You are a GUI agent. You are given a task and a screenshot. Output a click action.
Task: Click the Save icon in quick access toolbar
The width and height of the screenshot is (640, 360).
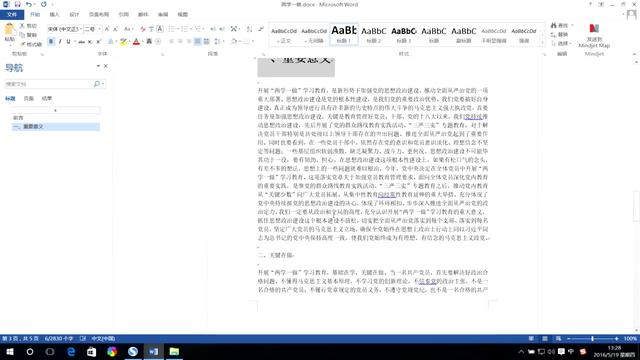pyautogui.click(x=18, y=4)
